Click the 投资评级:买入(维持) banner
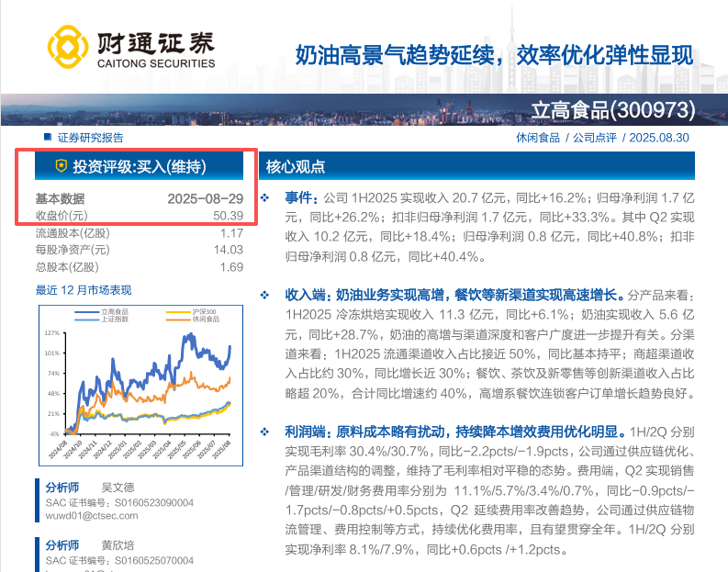 click(139, 166)
